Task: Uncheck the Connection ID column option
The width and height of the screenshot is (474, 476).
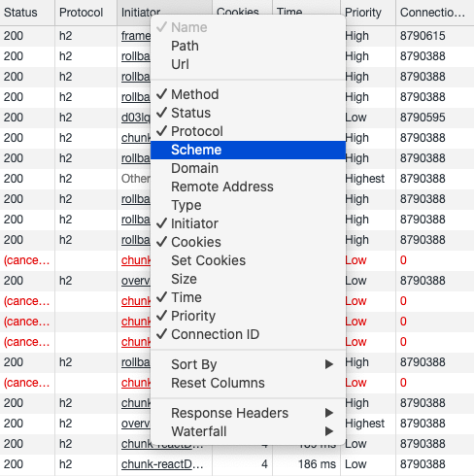Action: click(248, 334)
